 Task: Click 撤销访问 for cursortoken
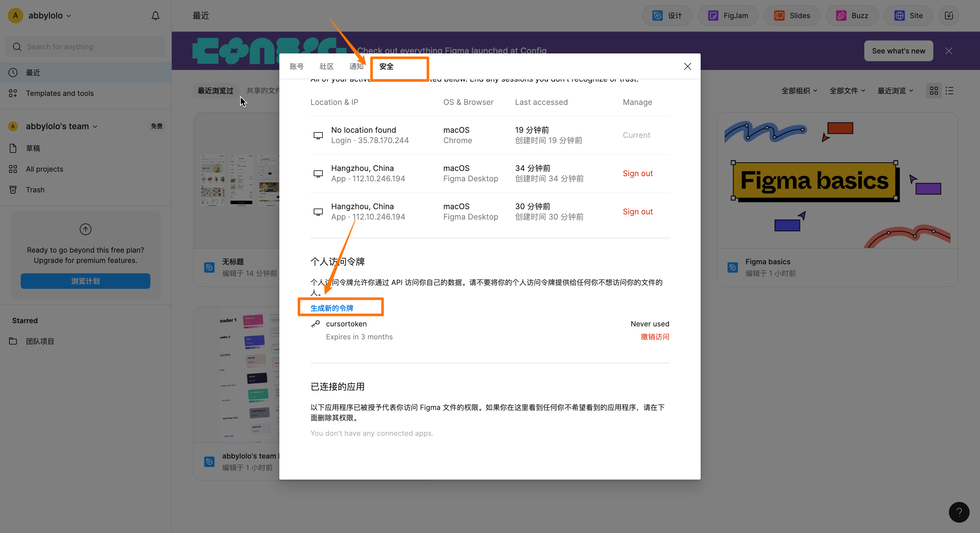(655, 336)
